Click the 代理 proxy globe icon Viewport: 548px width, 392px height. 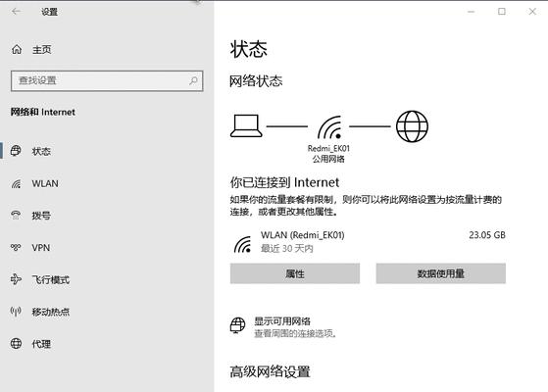coord(16,343)
